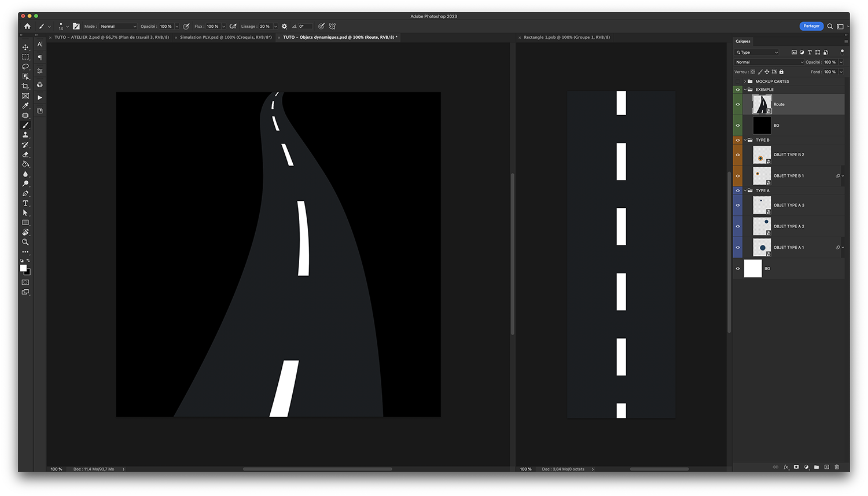Set the foreground color swatch
The width and height of the screenshot is (868, 496).
(23, 268)
